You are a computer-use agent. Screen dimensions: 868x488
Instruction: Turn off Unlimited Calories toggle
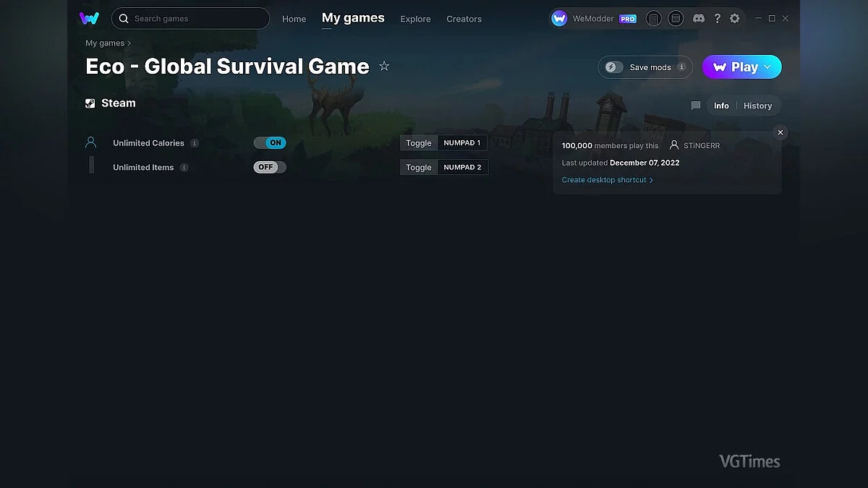270,143
